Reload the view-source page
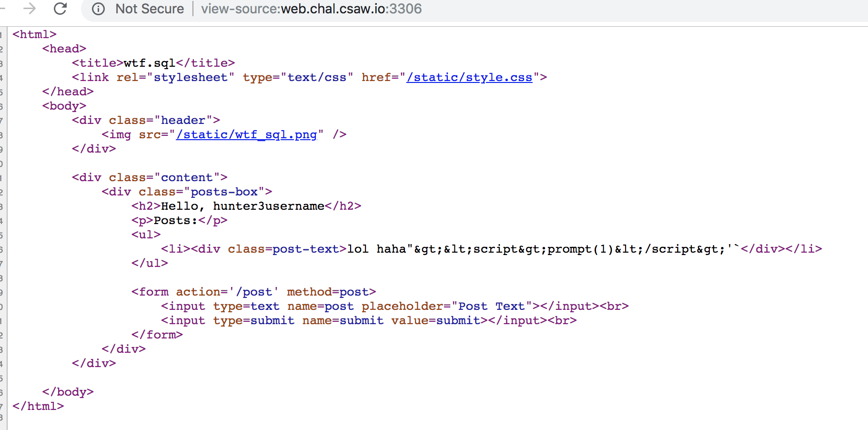 (x=61, y=9)
